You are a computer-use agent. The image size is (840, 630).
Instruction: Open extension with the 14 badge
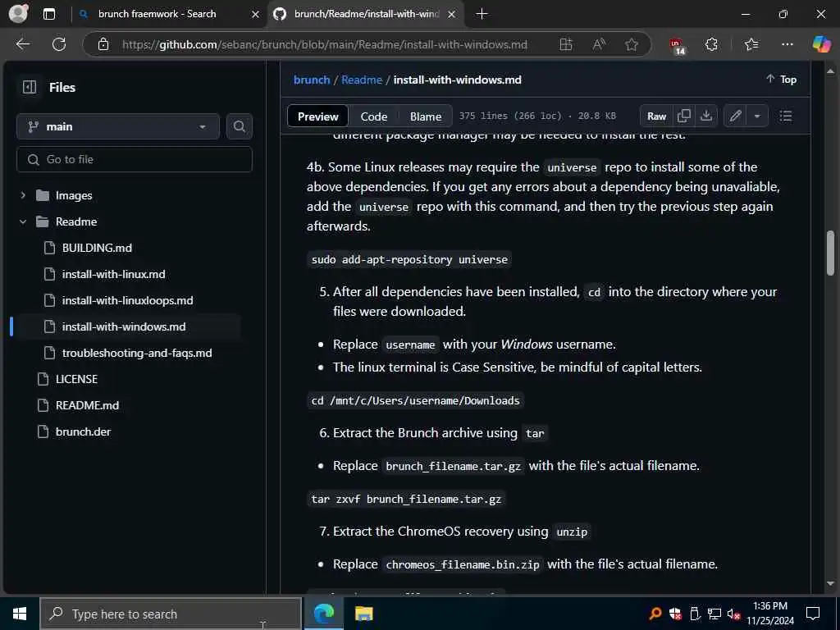point(677,46)
